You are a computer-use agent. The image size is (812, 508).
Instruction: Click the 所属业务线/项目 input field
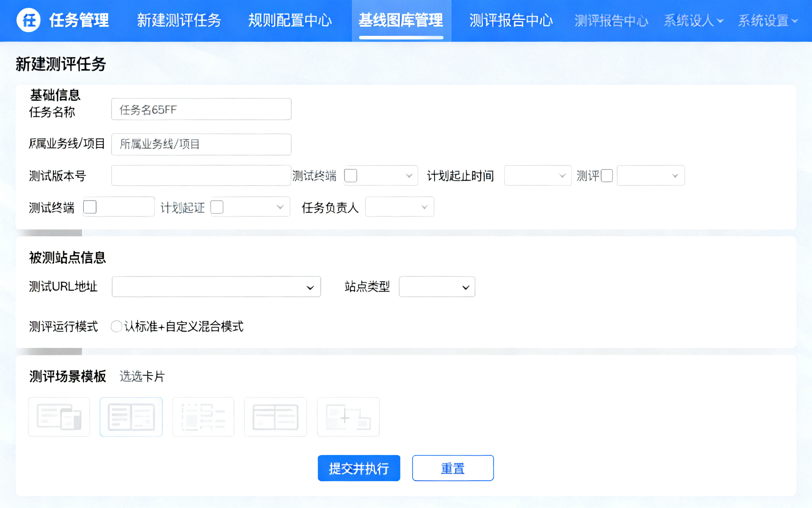tap(201, 144)
